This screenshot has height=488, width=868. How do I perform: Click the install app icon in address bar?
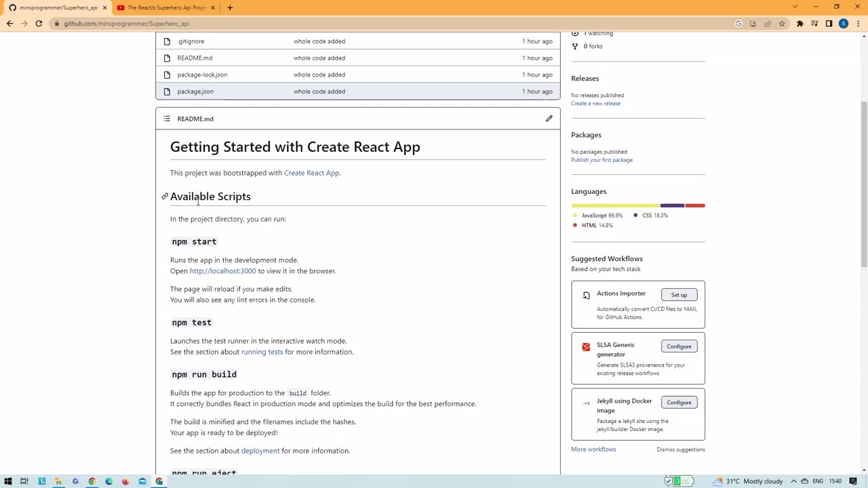pyautogui.click(x=753, y=24)
